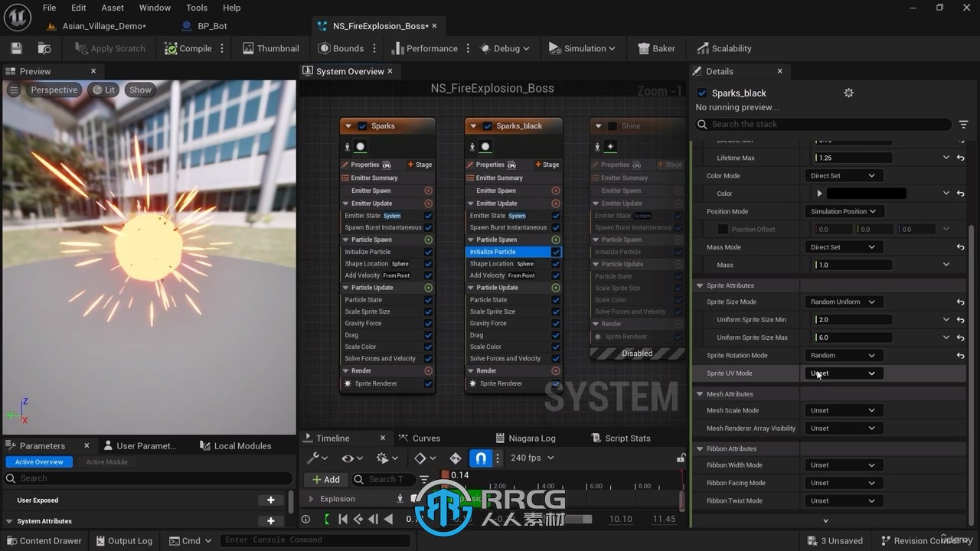This screenshot has height=551, width=980.
Task: Toggle the Position Offset checkbox
Action: click(723, 229)
